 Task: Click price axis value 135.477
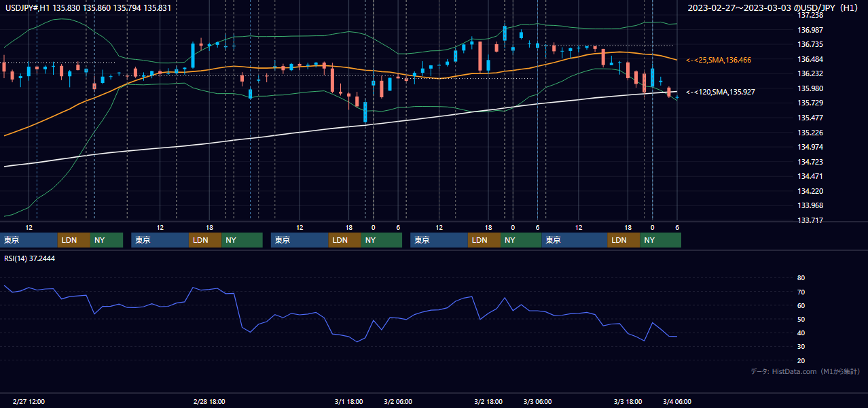pos(810,118)
